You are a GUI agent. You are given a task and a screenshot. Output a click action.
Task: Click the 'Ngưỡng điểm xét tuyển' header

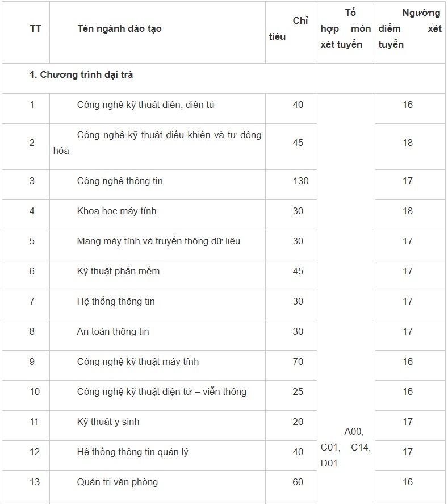tap(409, 28)
